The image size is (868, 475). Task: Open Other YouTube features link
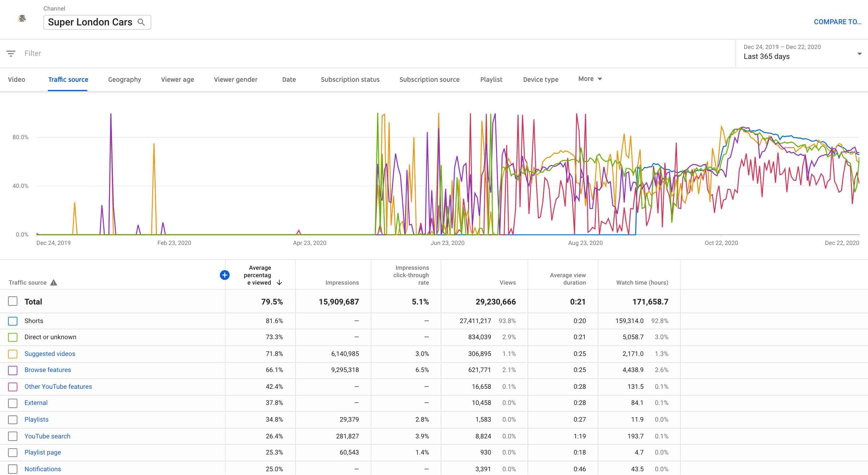58,386
